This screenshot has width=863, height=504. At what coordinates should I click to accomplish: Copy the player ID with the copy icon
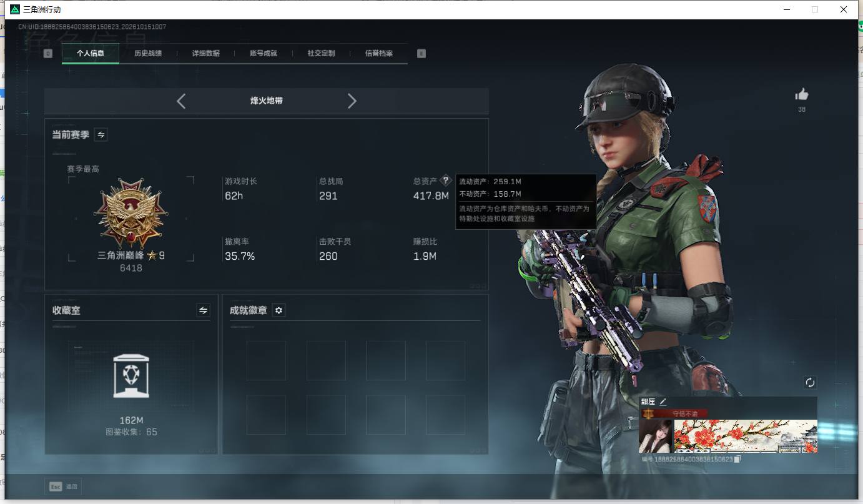737,459
